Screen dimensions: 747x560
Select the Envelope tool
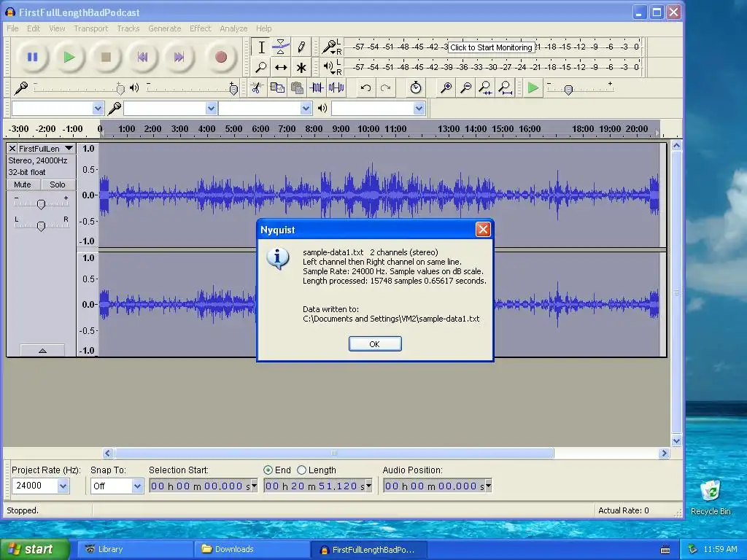pos(281,47)
